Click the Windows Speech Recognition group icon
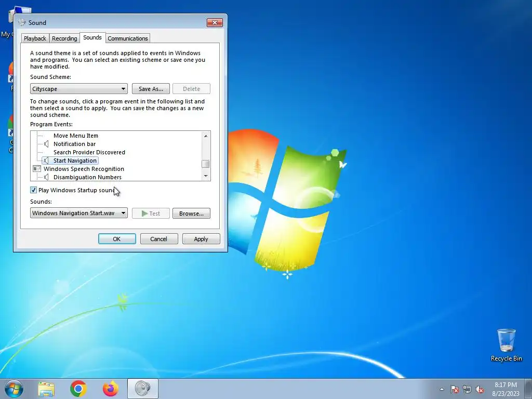Viewport: 532px width, 399px height. (x=37, y=169)
